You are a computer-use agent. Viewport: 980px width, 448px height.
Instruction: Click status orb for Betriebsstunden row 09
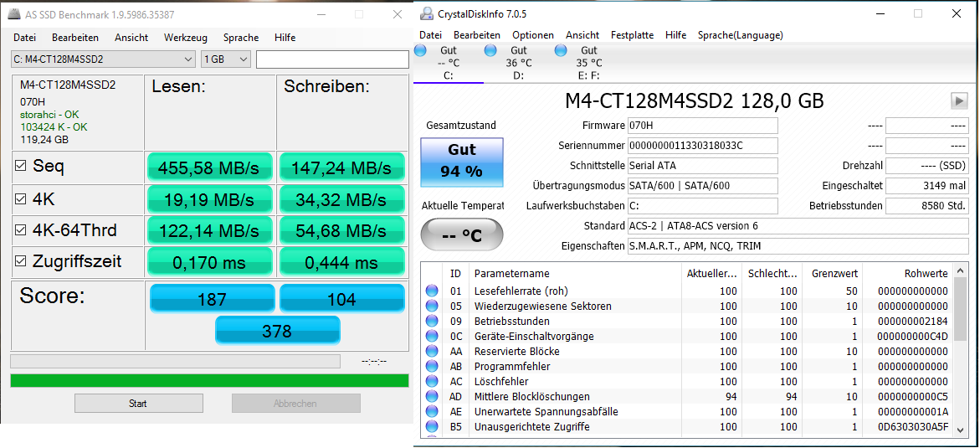tap(432, 321)
